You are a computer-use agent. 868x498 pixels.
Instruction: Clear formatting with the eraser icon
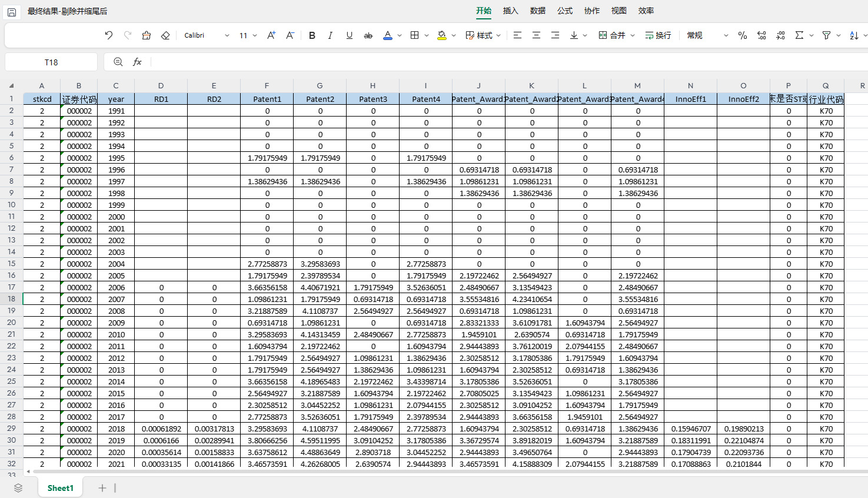point(165,35)
